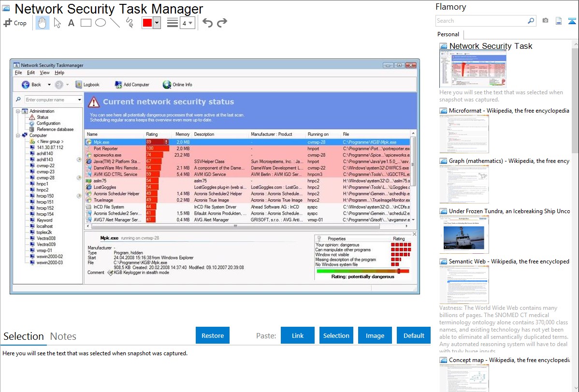Select Reference database tree item
The width and height of the screenshot is (579, 392).
tap(55, 130)
